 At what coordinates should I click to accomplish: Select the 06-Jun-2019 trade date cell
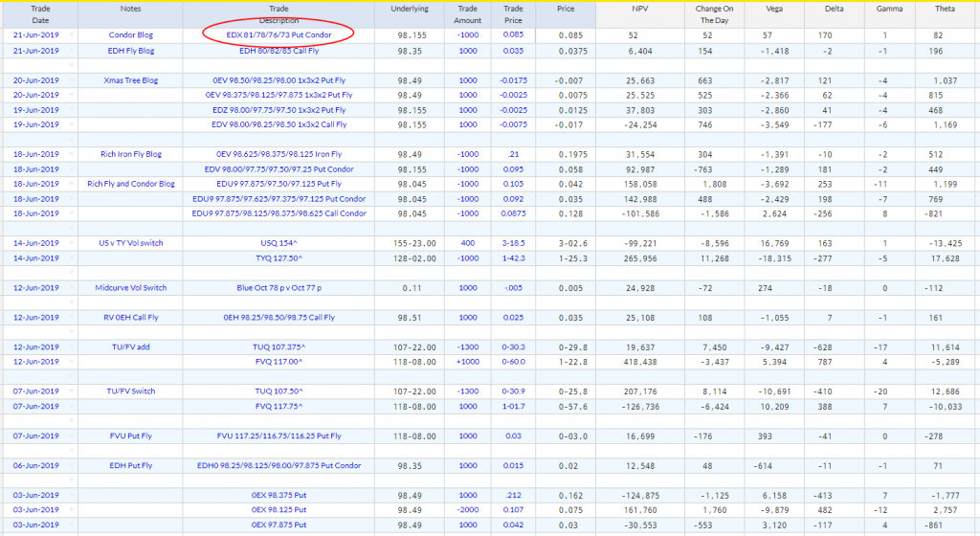(x=36, y=465)
